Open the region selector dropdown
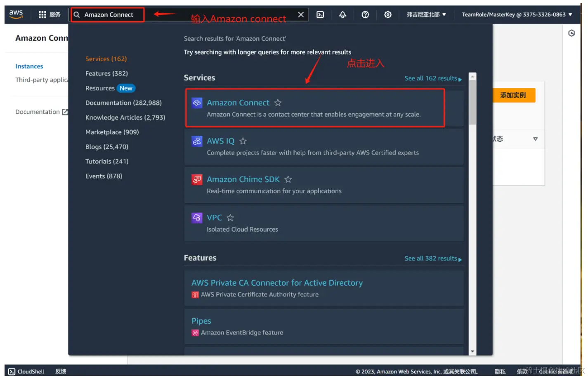Screen dimensions: 588x378 pyautogui.click(x=426, y=14)
